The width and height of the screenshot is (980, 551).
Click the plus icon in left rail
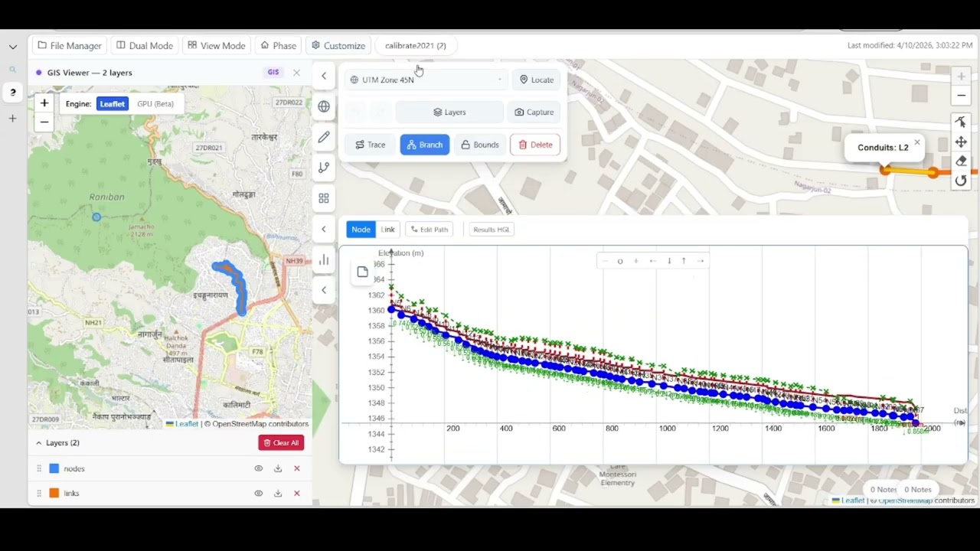(12, 119)
